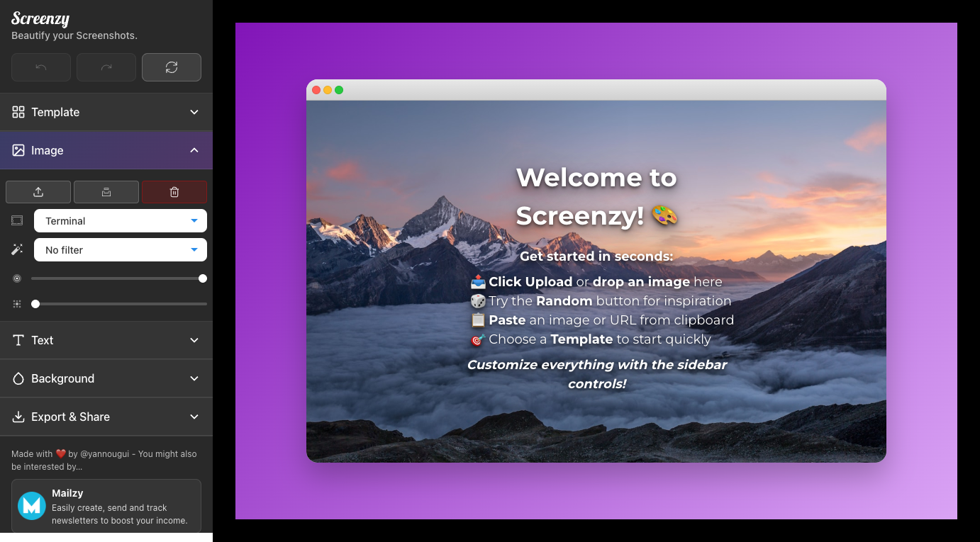
Task: Click the bottom image slider's left-end handle
Action: 35,304
